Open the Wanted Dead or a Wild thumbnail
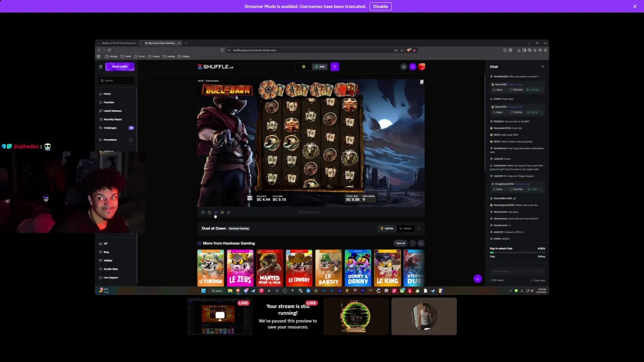This screenshot has width=644, height=362. (x=270, y=267)
